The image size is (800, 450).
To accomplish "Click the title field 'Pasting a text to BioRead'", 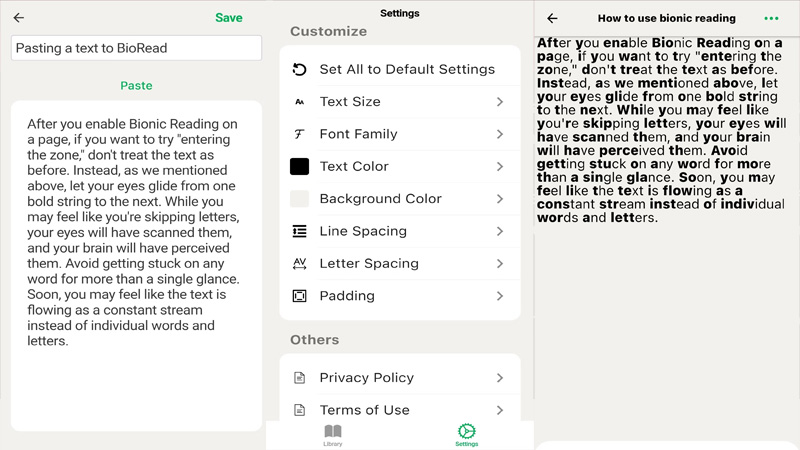I will click(x=136, y=48).
